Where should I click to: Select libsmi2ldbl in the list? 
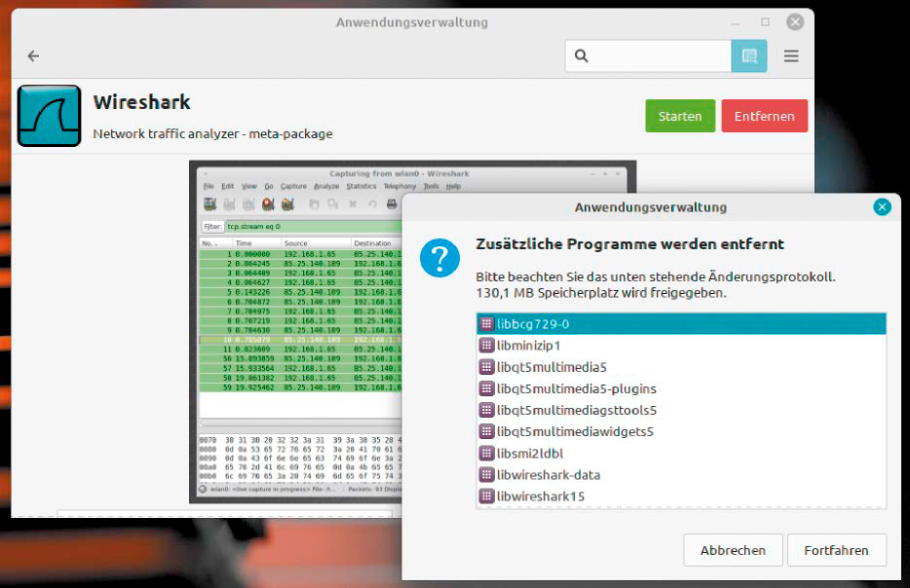point(681,453)
